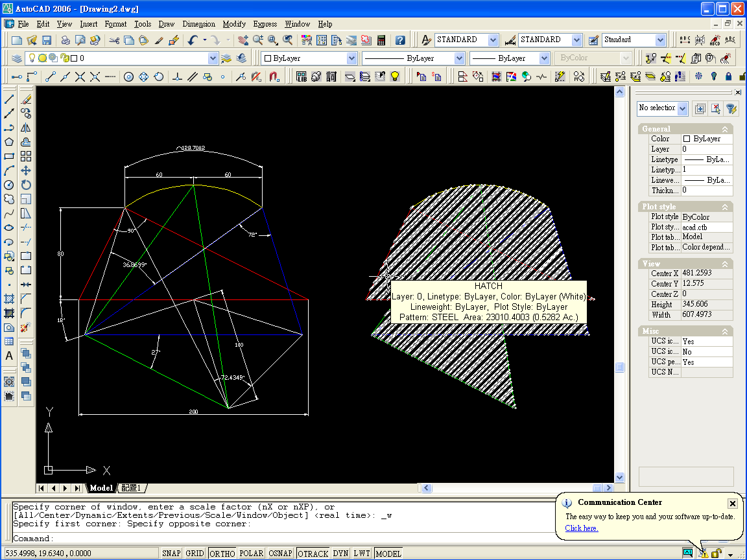Click the Help question mark icon

(400, 40)
